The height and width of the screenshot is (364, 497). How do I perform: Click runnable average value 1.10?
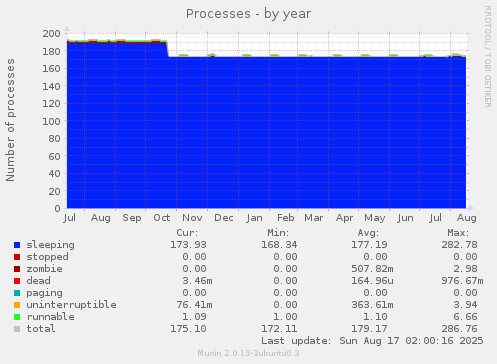click(375, 317)
